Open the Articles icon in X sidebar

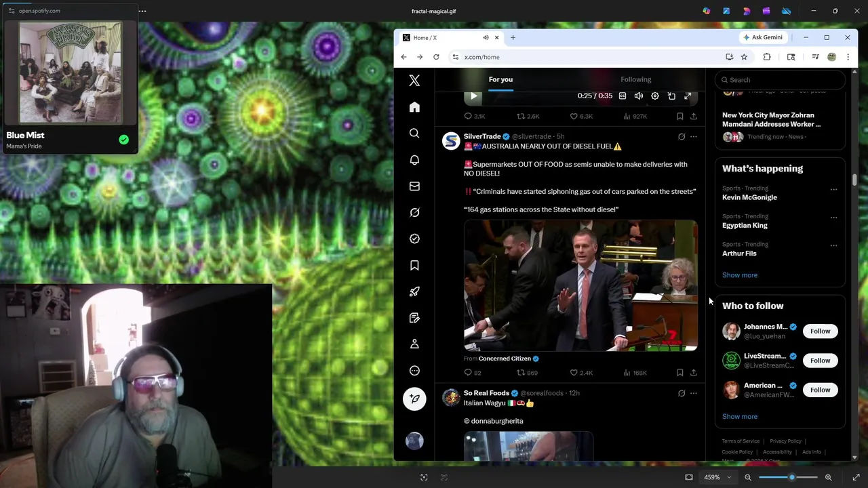414,318
